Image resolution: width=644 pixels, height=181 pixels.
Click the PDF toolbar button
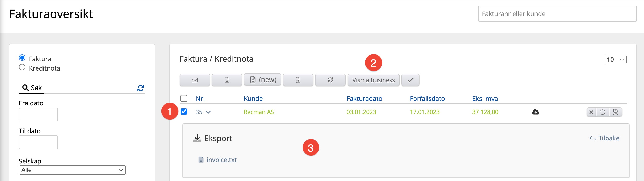(x=298, y=80)
